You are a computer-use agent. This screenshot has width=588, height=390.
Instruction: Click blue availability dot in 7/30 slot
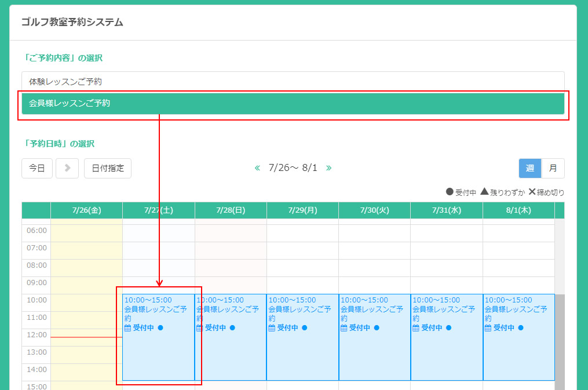(x=377, y=328)
